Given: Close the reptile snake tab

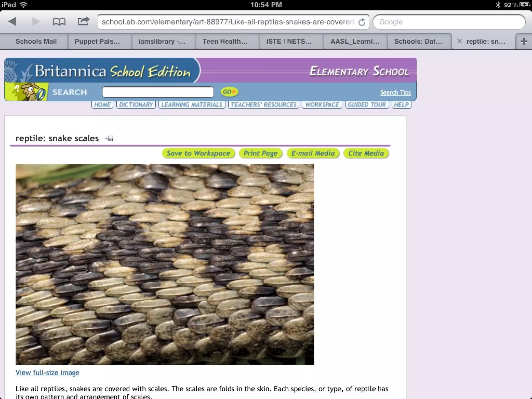Looking at the screenshot, I should [459, 41].
